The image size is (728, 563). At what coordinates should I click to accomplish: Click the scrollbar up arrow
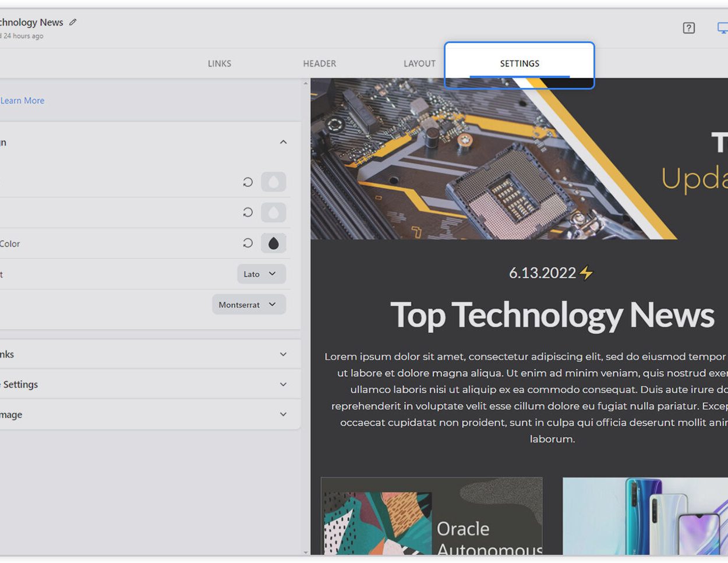tap(306, 84)
